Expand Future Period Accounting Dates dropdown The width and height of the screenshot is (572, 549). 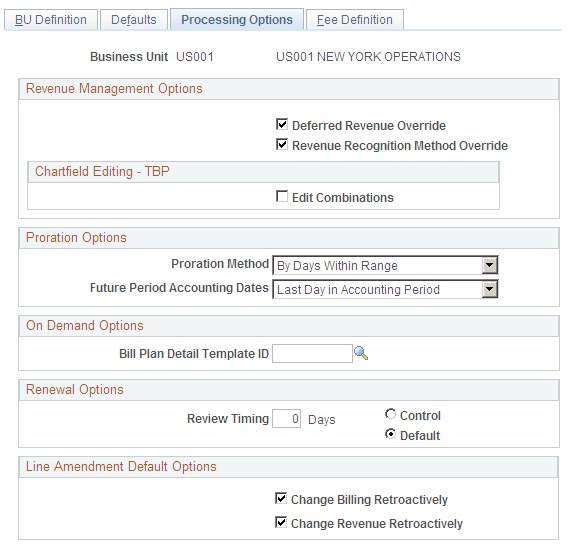coord(385,289)
